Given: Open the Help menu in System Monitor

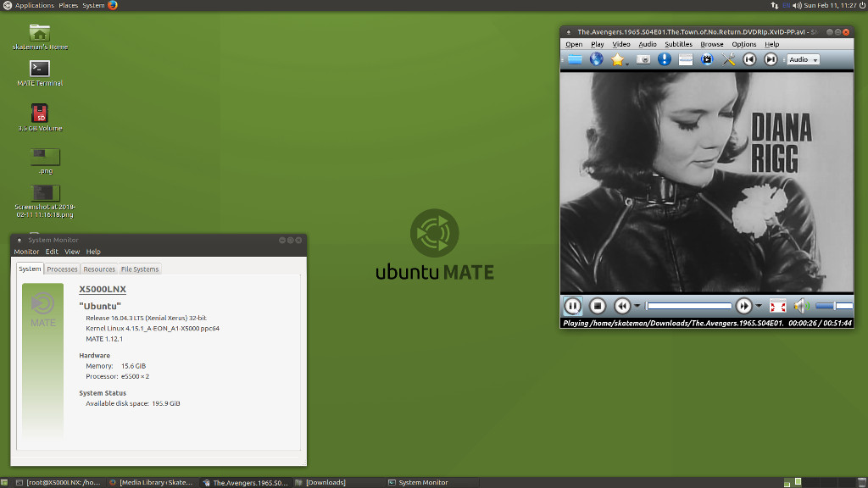Looking at the screenshot, I should pyautogui.click(x=93, y=252).
